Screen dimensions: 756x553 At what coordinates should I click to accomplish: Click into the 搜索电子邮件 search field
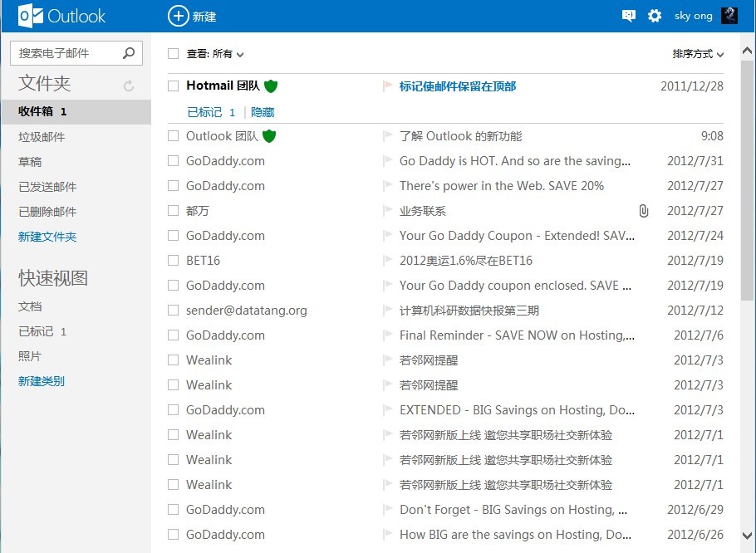(66, 53)
